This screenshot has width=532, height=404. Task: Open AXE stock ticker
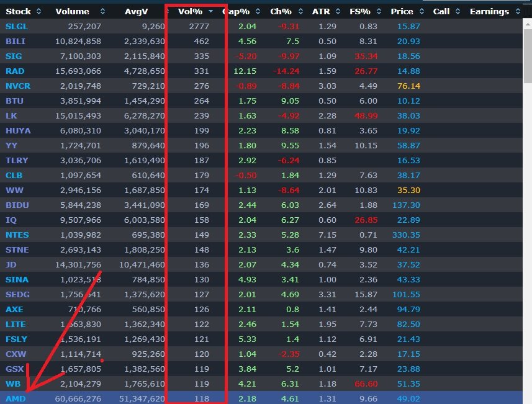[14, 309]
